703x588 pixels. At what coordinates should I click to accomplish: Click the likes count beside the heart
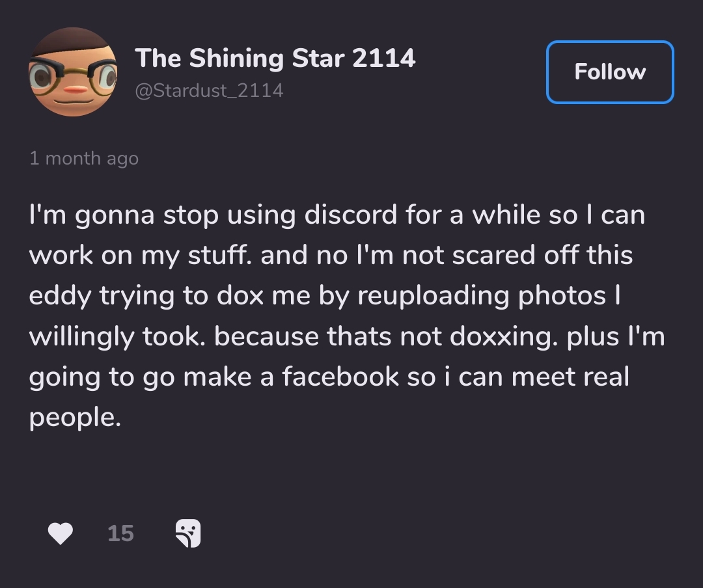pyautogui.click(x=120, y=533)
